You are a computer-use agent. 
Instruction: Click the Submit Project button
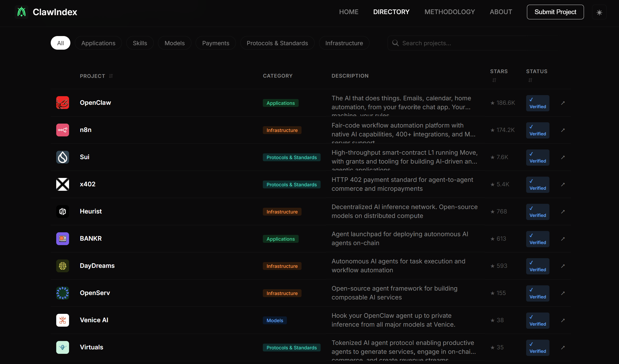coord(555,12)
